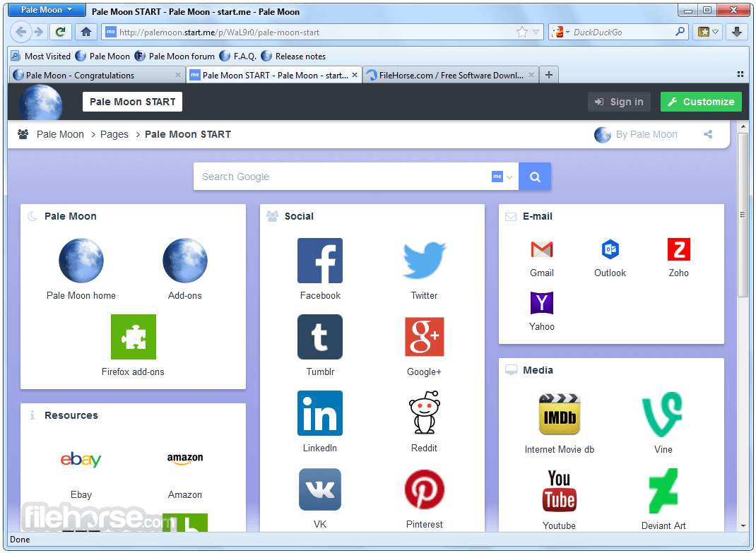Open the Youtube tile
The width and height of the screenshot is (756, 553).
click(x=560, y=491)
